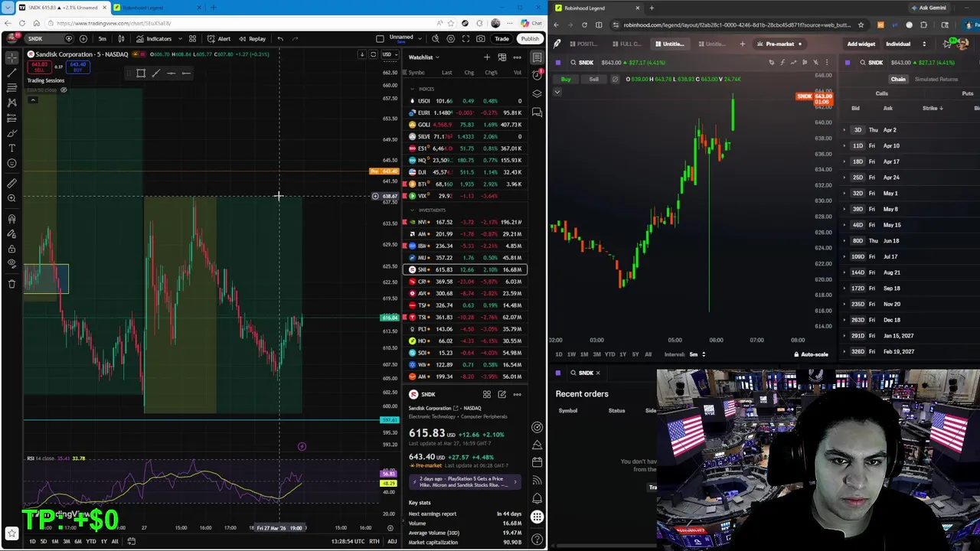Select rectangle shape in floating drawing toolbar
Viewport: 980px width, 551px height.
click(141, 73)
